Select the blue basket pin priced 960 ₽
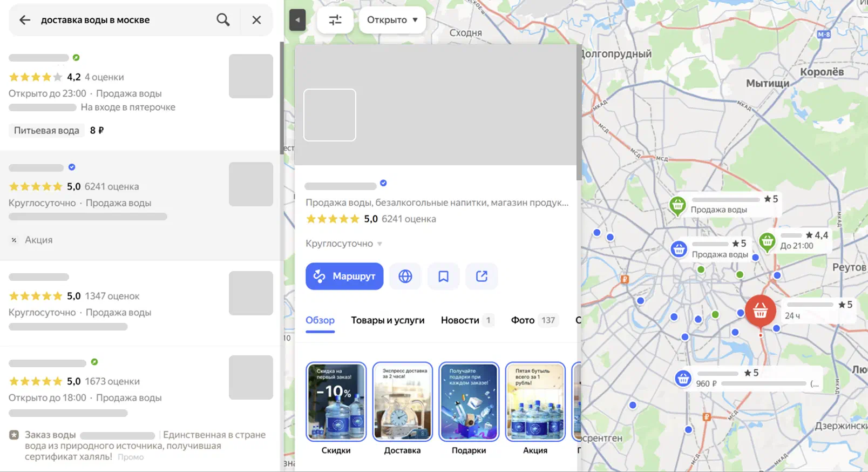This screenshot has width=868, height=472. point(683,378)
